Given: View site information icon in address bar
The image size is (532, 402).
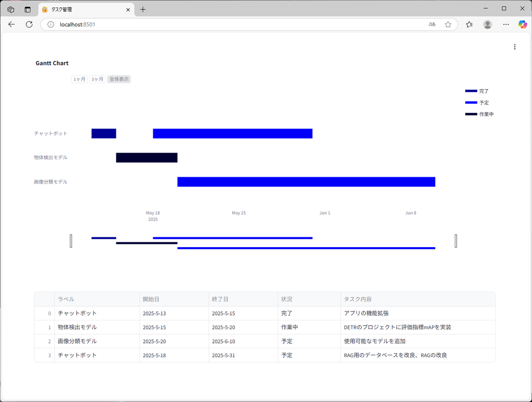Looking at the screenshot, I should 51,24.
